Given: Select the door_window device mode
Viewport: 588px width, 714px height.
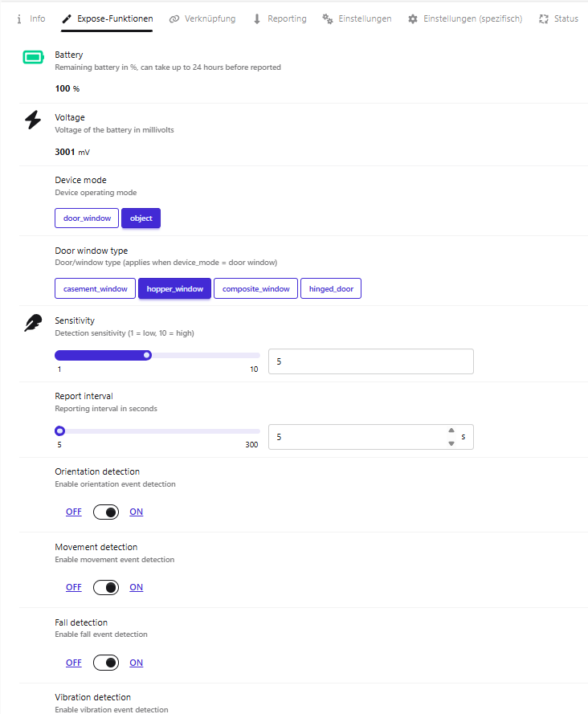Looking at the screenshot, I should click(x=87, y=218).
